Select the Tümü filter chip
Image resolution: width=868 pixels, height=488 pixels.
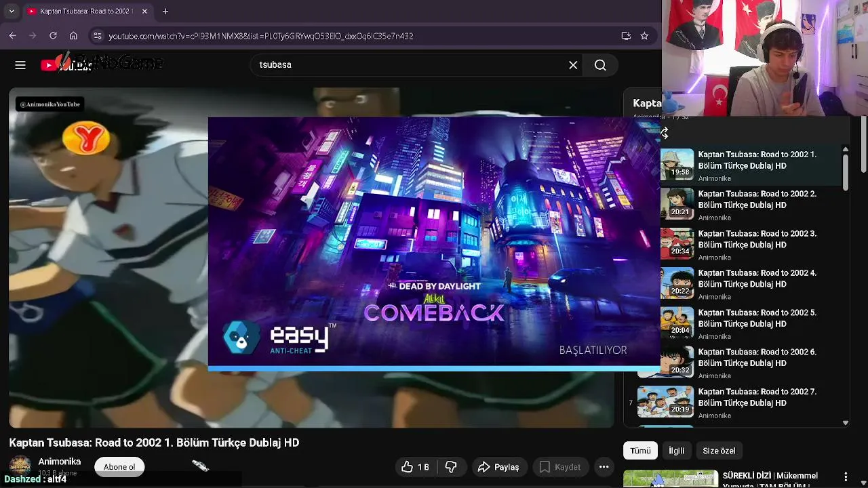pyautogui.click(x=640, y=451)
